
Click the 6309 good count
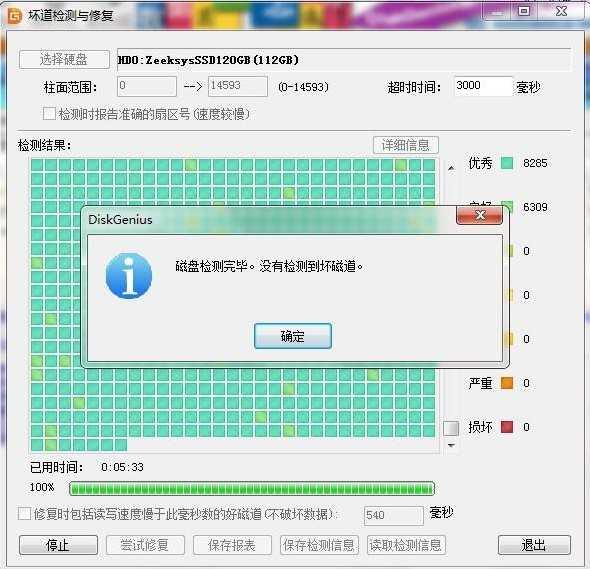(535, 207)
